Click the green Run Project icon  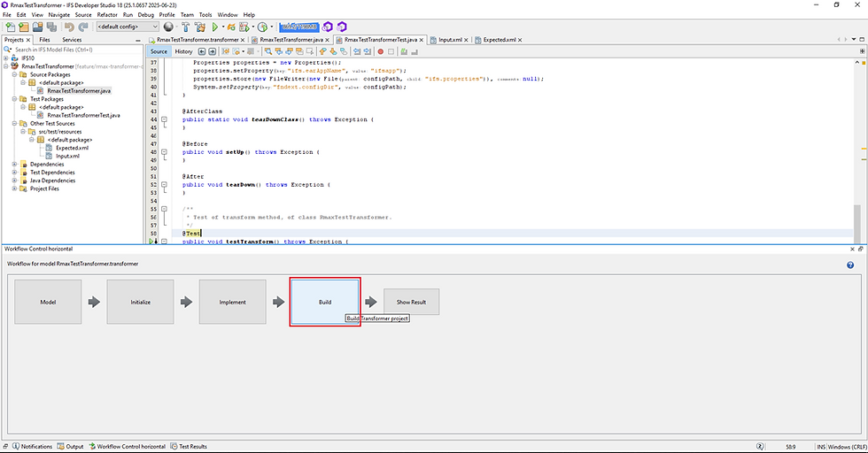pyautogui.click(x=214, y=27)
